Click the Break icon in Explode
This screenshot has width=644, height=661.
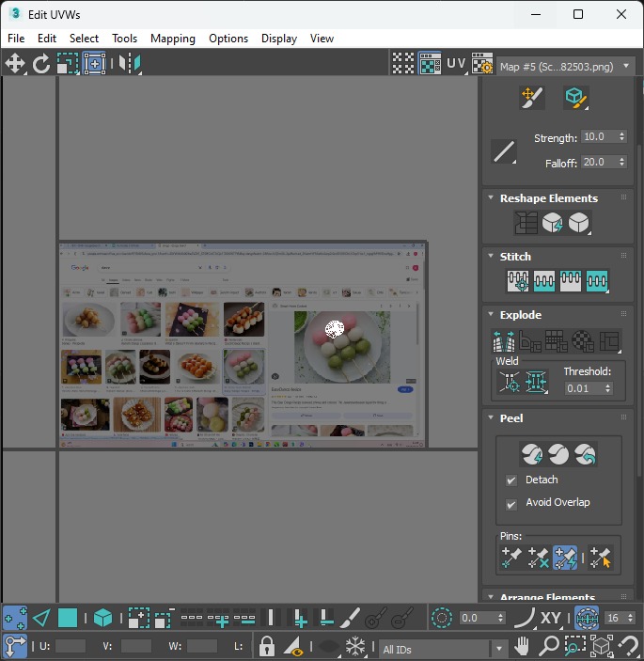click(504, 340)
